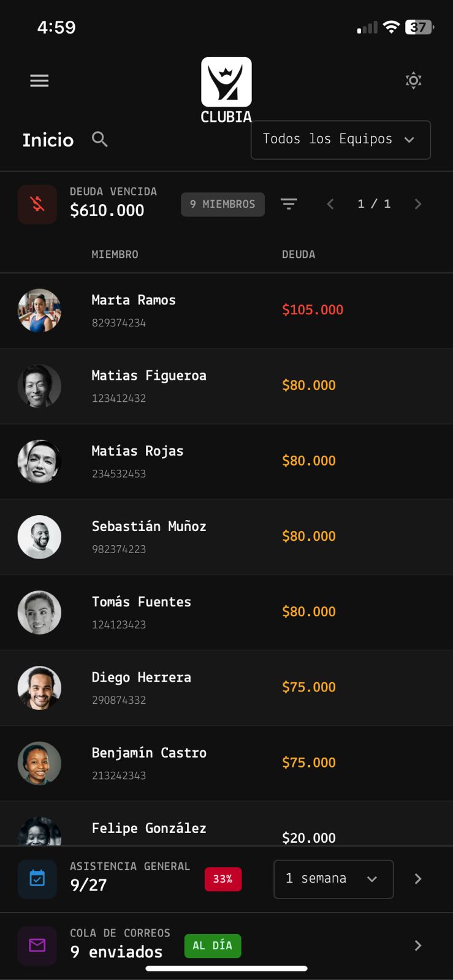The width and height of the screenshot is (453, 980).
Task: Tap the overdue debt dollar icon
Action: click(x=37, y=204)
